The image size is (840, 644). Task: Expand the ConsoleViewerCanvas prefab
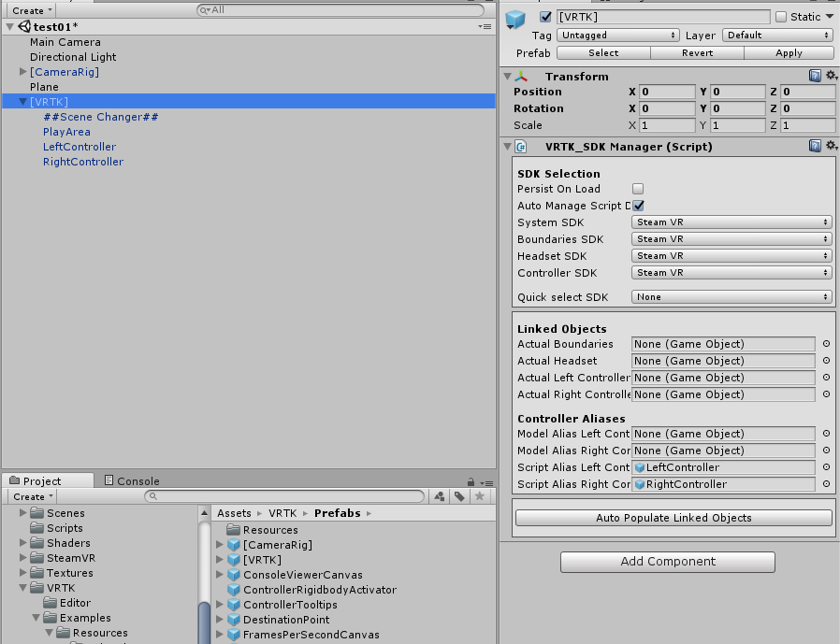[x=219, y=575]
